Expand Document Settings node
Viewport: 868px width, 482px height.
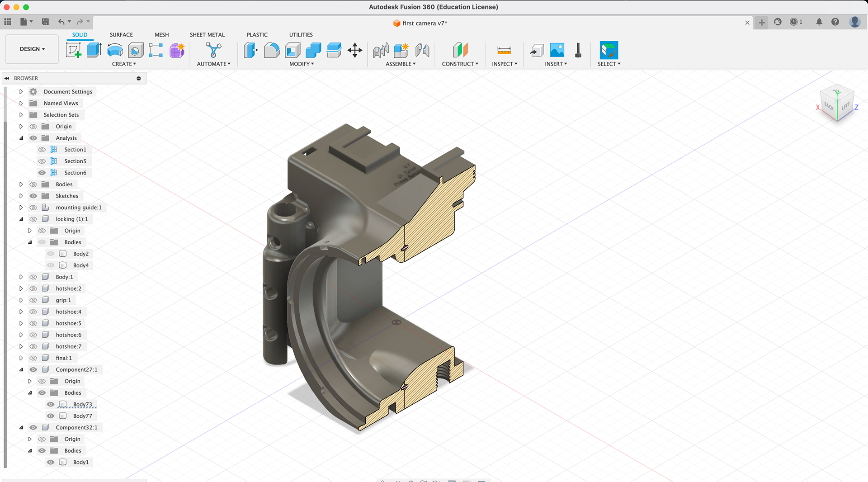pos(21,92)
